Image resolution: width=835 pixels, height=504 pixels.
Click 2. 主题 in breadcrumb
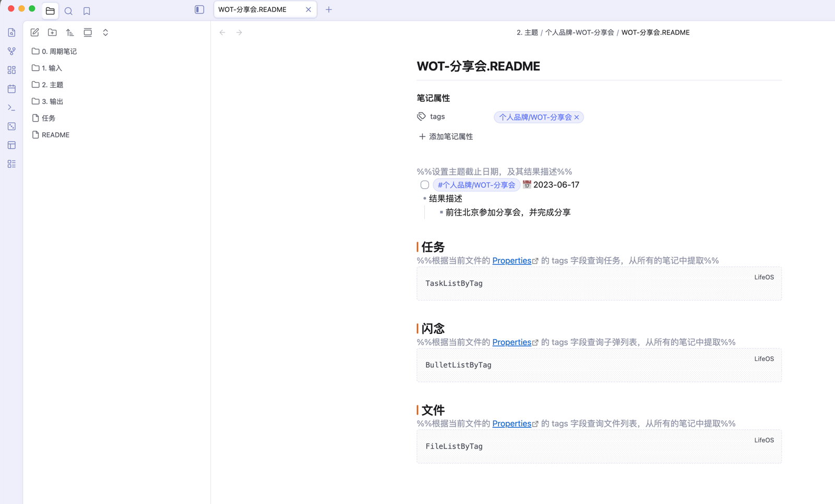point(527,32)
